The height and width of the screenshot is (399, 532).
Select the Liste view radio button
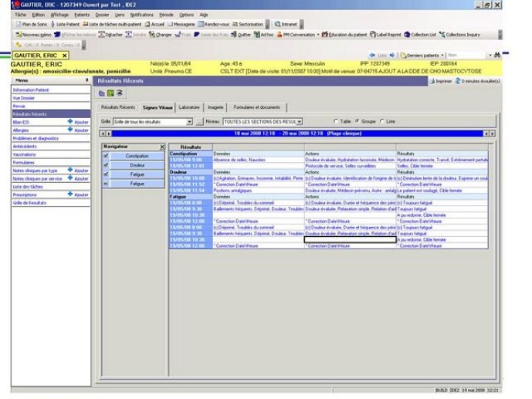[382, 121]
